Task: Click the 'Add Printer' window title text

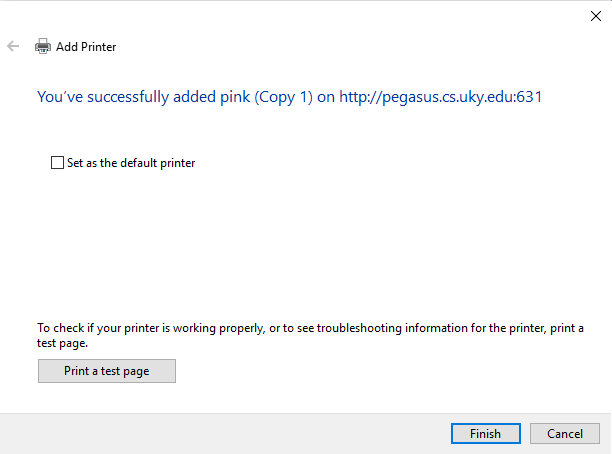Action: point(86,46)
